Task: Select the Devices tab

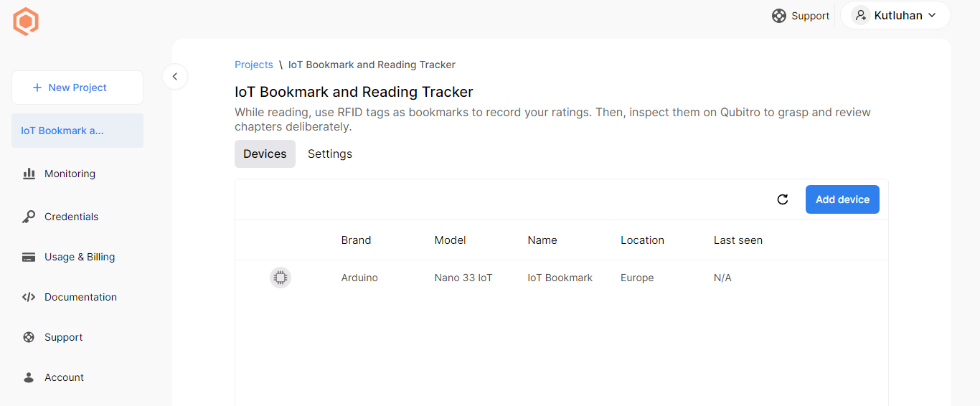Action: pos(265,154)
